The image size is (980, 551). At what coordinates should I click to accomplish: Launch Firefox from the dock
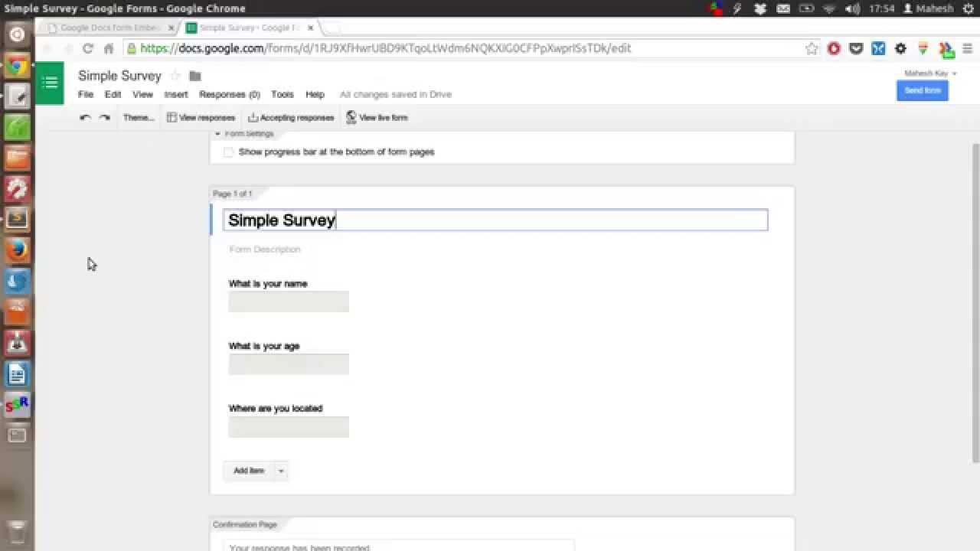tap(17, 250)
